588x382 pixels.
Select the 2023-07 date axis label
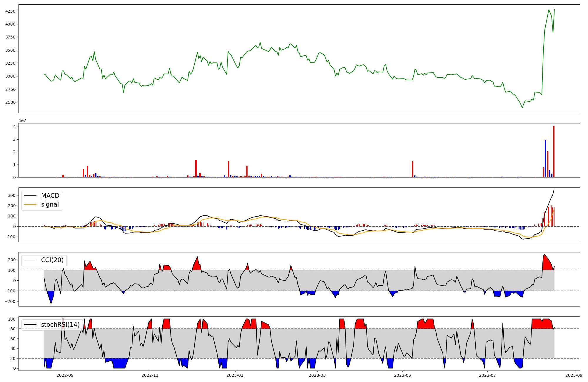pyautogui.click(x=487, y=375)
